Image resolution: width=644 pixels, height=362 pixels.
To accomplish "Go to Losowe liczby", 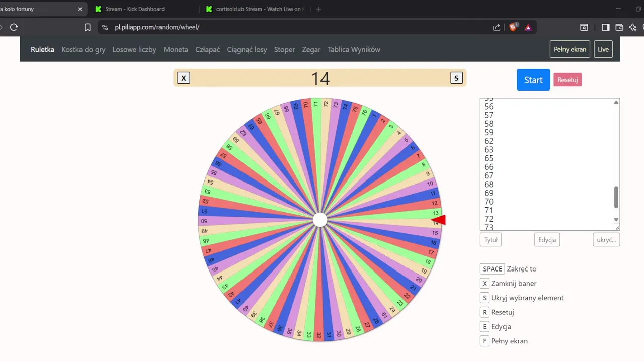I will [134, 49].
